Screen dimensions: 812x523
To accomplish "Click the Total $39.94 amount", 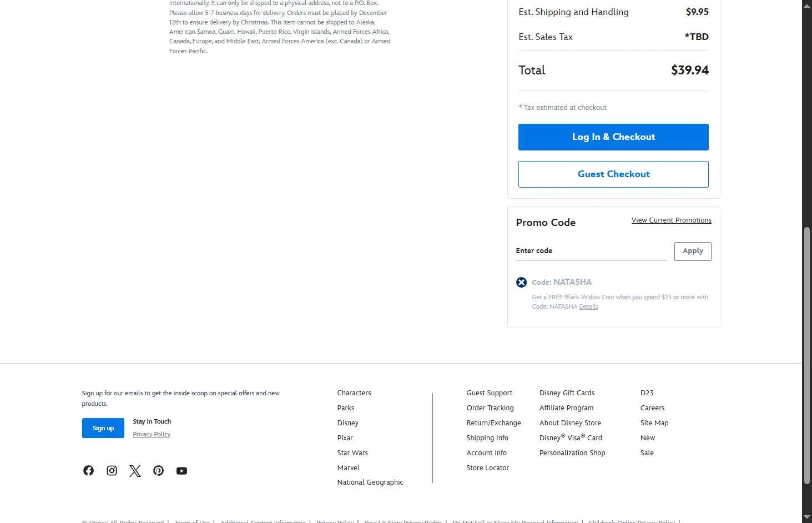I will pyautogui.click(x=689, y=70).
